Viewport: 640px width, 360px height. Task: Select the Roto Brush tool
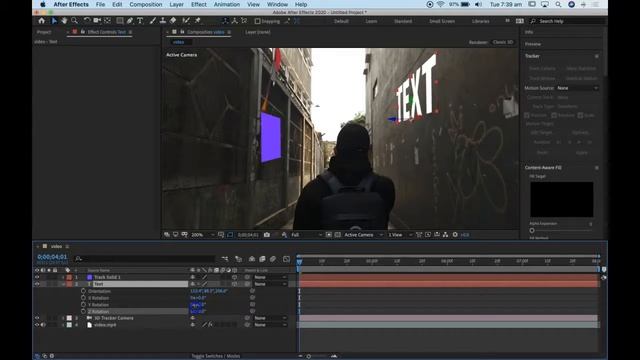[186, 20]
